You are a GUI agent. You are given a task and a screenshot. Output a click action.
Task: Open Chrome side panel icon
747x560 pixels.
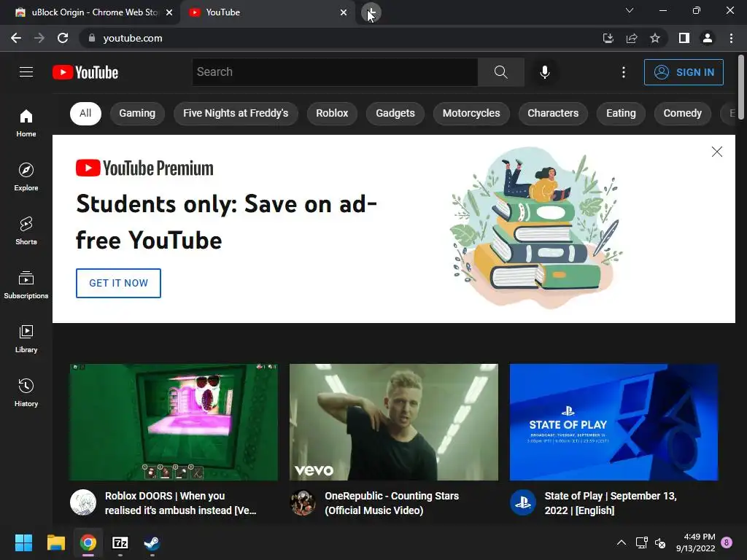(684, 38)
